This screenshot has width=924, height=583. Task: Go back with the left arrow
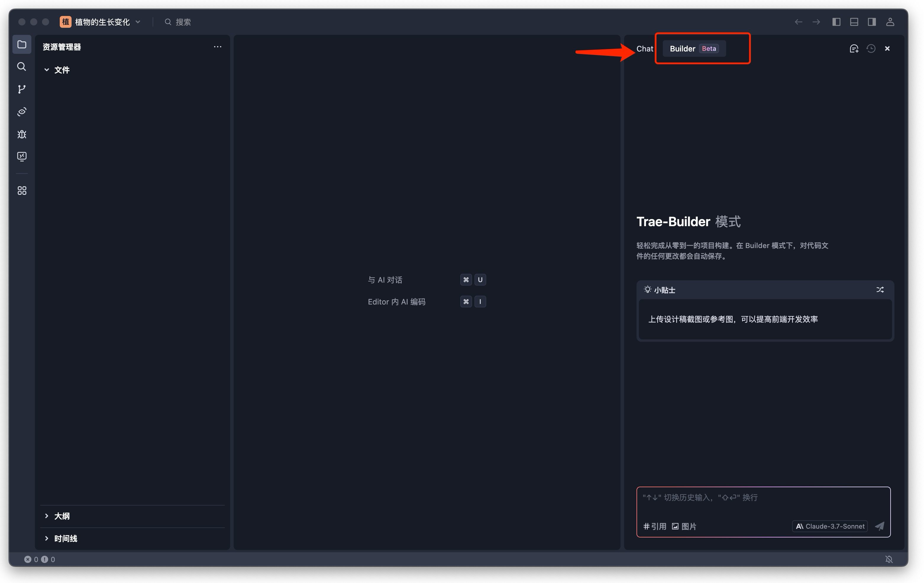click(799, 22)
